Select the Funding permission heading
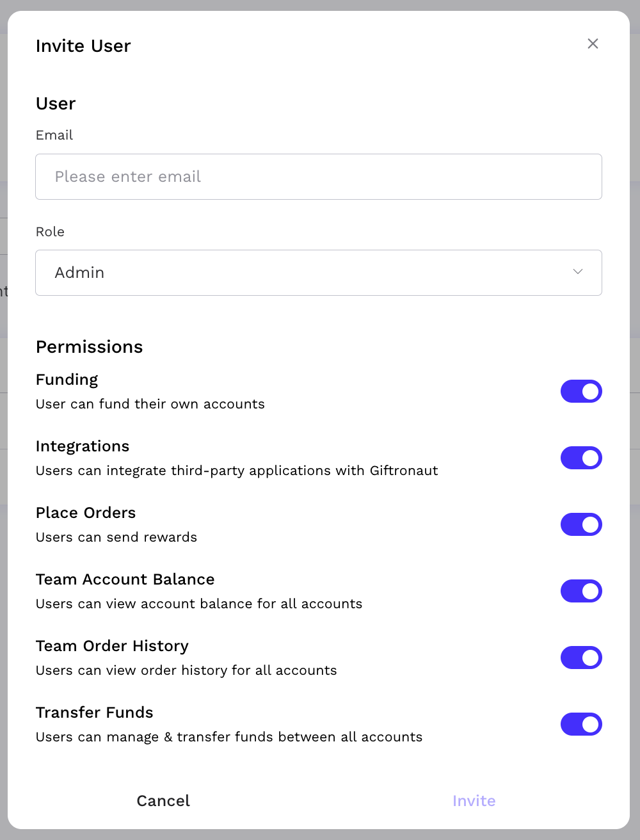640x840 pixels. pos(67,380)
